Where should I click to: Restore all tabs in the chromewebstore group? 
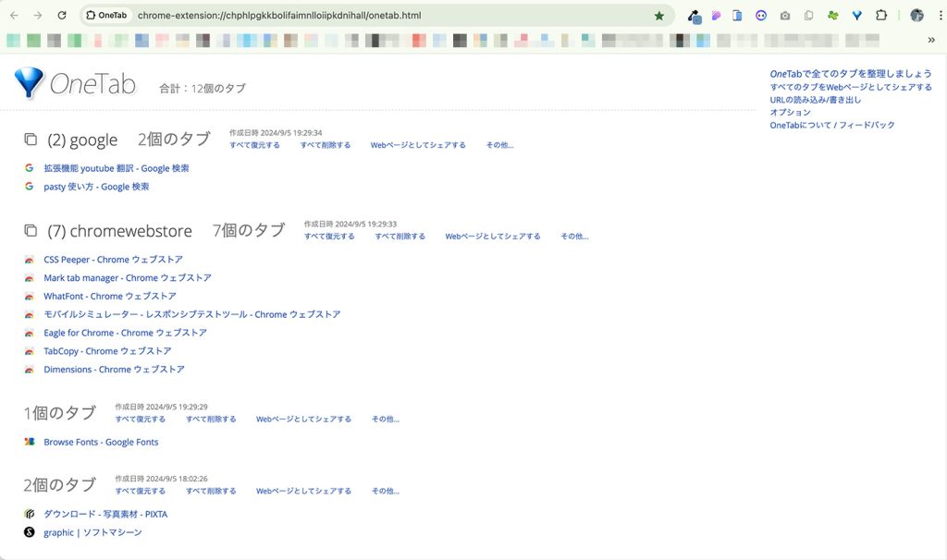329,237
